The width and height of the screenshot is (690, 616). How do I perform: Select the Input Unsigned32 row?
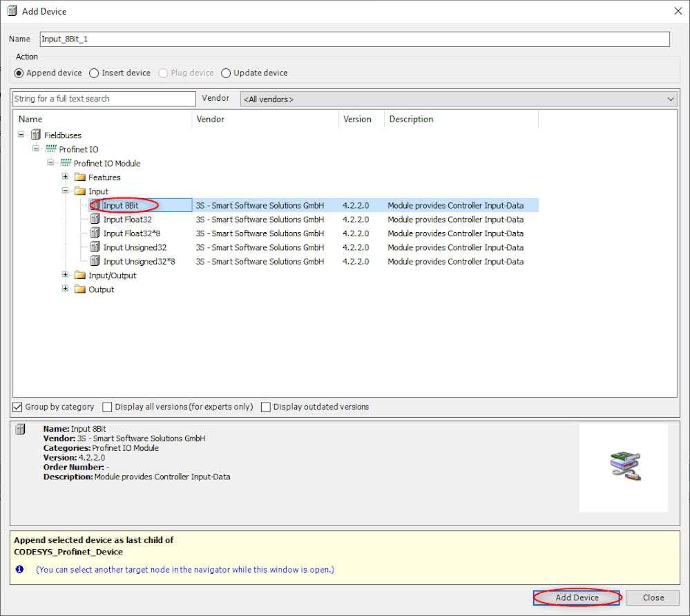coord(314,247)
